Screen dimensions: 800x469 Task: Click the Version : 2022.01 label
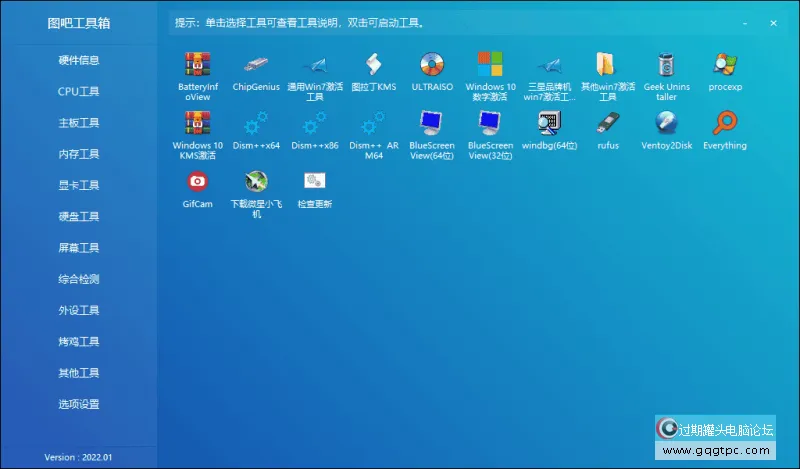point(78,457)
